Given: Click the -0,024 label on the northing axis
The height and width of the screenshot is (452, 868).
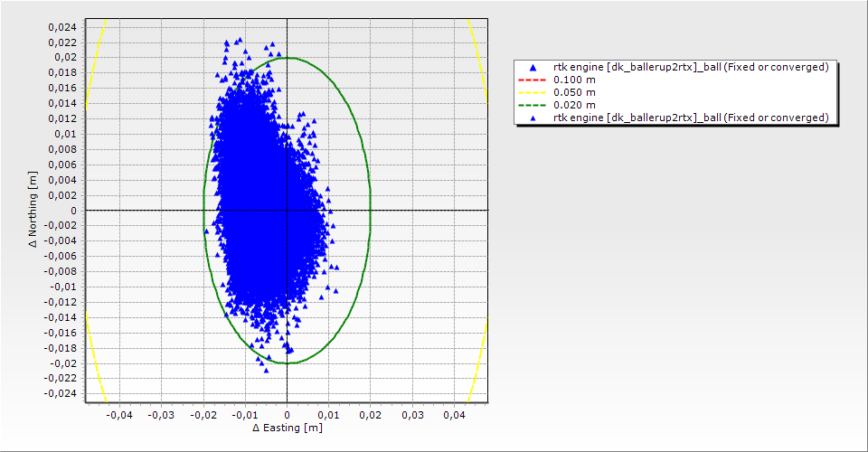Looking at the screenshot, I should pyautogui.click(x=61, y=393).
